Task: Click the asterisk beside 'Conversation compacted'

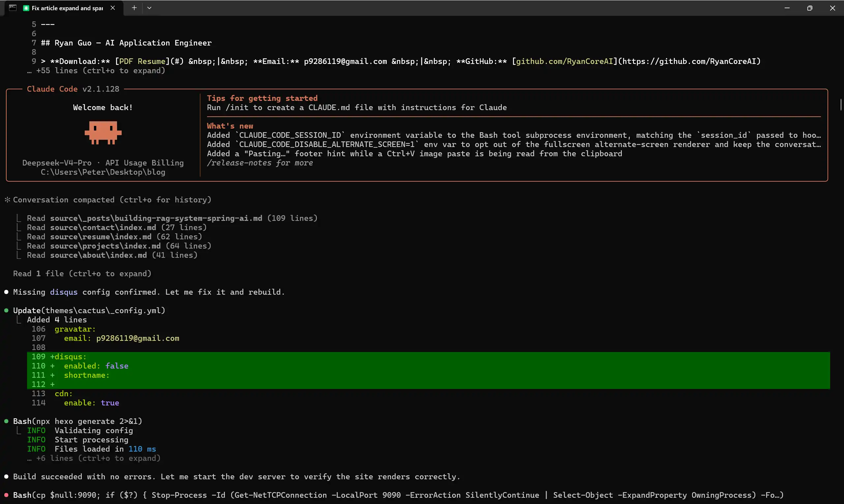Action: tap(8, 200)
